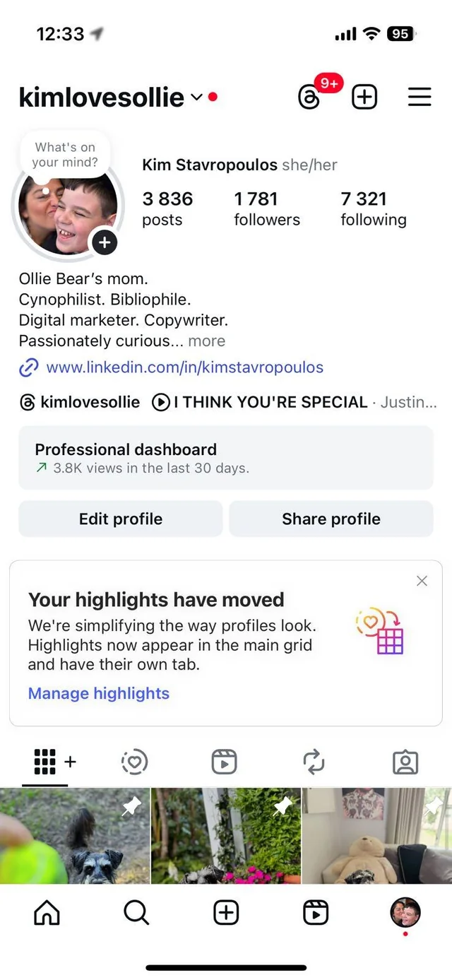View the tagged photos tab

coord(405,762)
